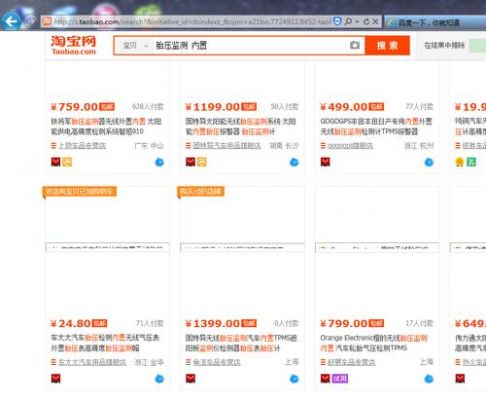Open the shop link under ¥1399.00 item
The height and width of the screenshot is (400, 486).
217,362
